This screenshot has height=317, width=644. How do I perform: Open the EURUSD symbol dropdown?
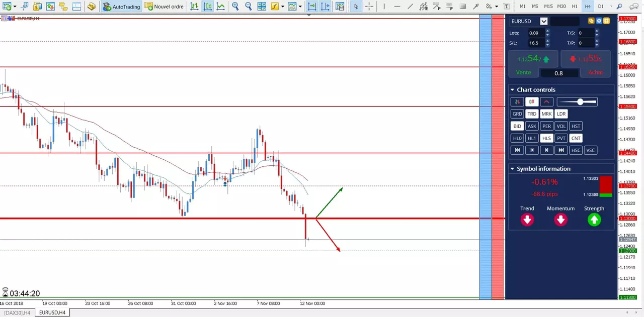(543, 21)
